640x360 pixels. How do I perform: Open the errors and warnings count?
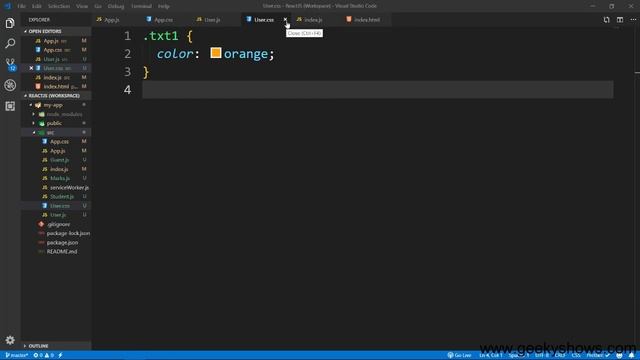[44, 355]
